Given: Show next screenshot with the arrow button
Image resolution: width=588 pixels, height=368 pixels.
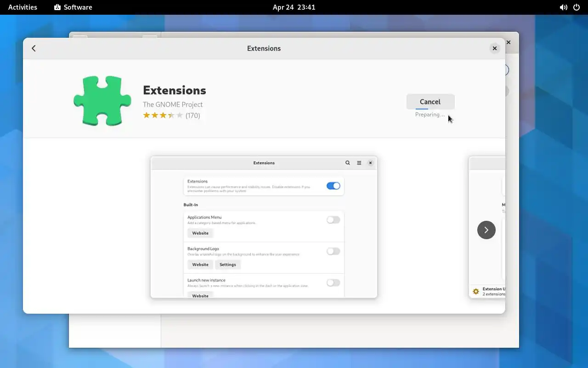Looking at the screenshot, I should tap(486, 230).
